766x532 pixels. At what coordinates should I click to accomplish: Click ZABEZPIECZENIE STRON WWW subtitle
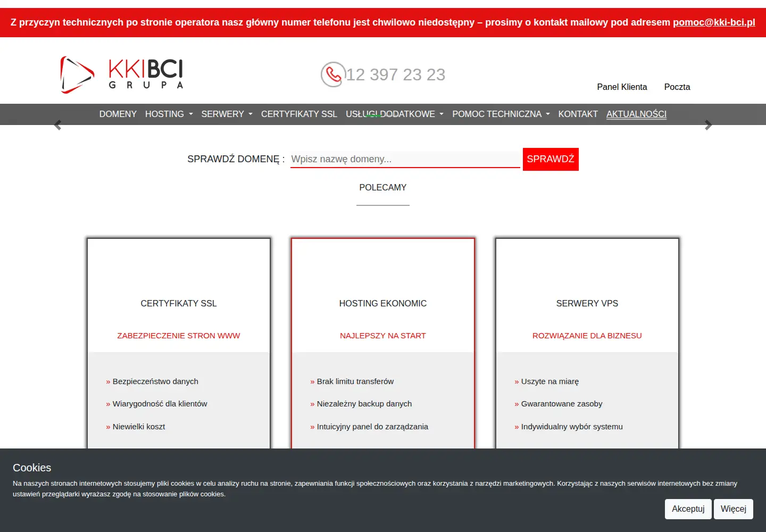pos(179,336)
